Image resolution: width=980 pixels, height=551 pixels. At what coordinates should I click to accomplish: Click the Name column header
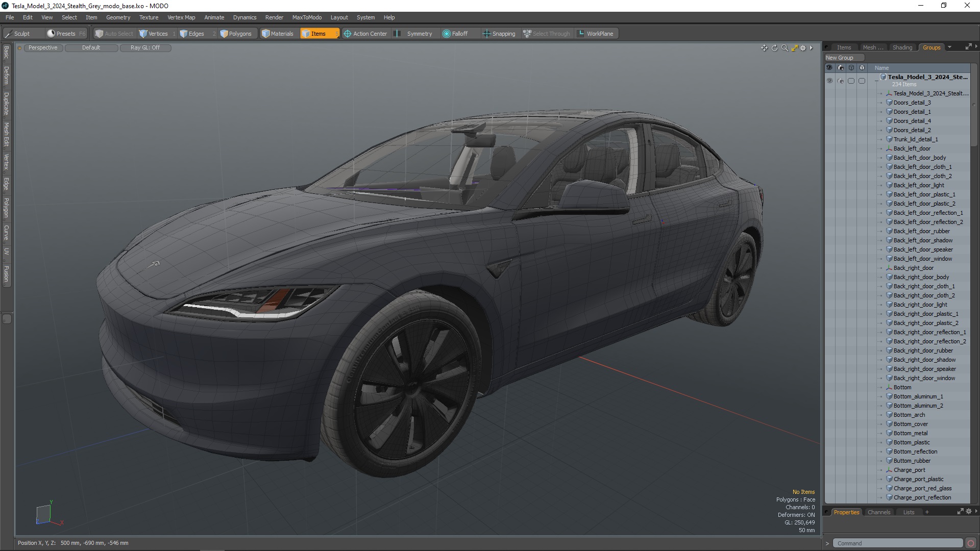pyautogui.click(x=881, y=68)
